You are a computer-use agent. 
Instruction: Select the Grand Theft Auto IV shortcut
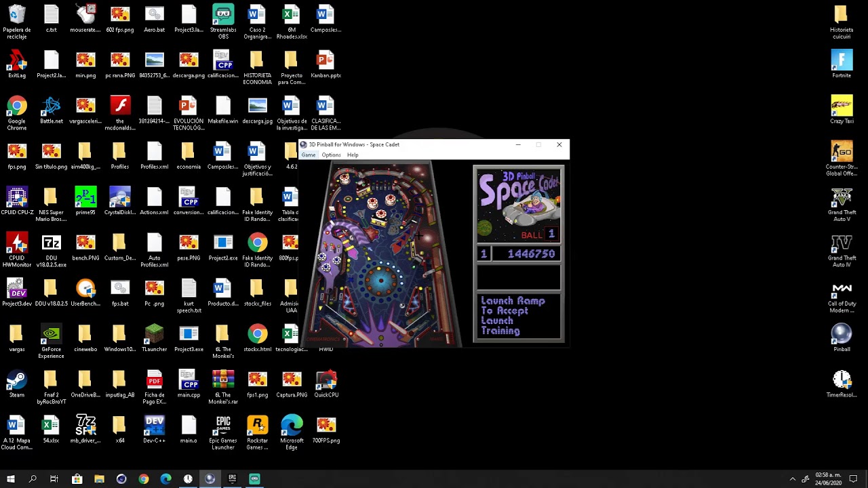click(842, 250)
